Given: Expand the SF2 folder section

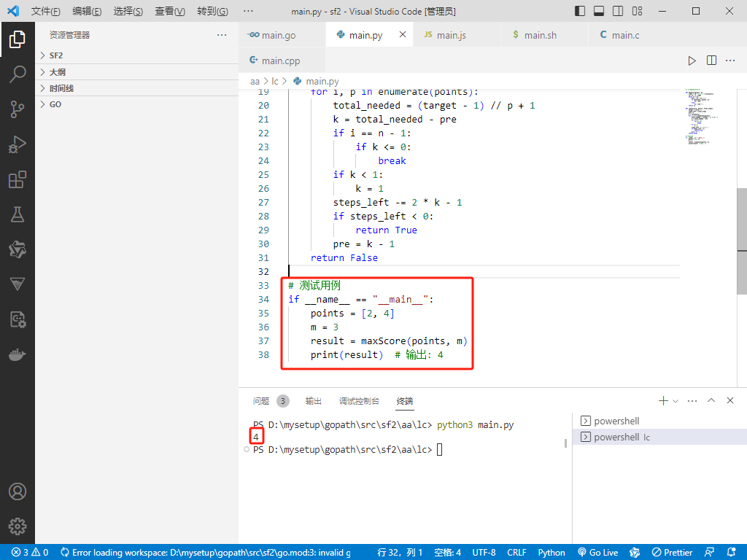Looking at the screenshot, I should (x=136, y=55).
